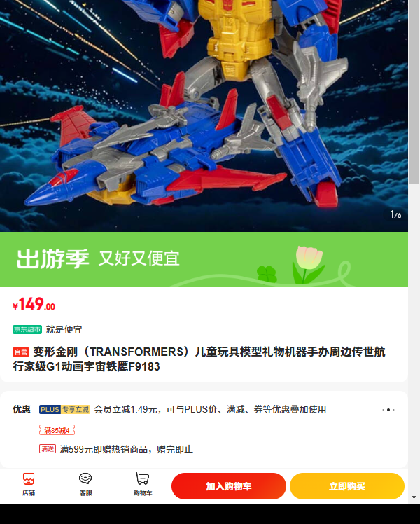The height and width of the screenshot is (524, 420).
Task: Open 满599元即赠热销商品 promotion details
Action: click(x=127, y=449)
